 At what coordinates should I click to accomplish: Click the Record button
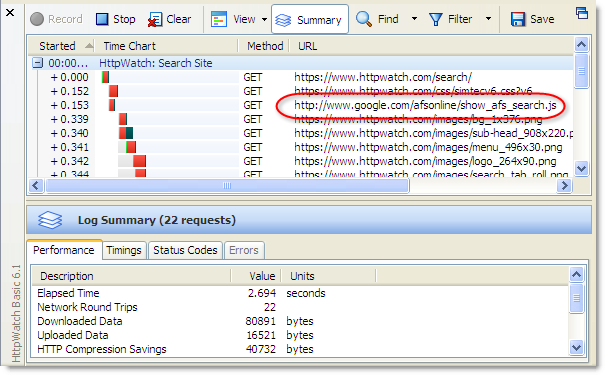(x=56, y=19)
